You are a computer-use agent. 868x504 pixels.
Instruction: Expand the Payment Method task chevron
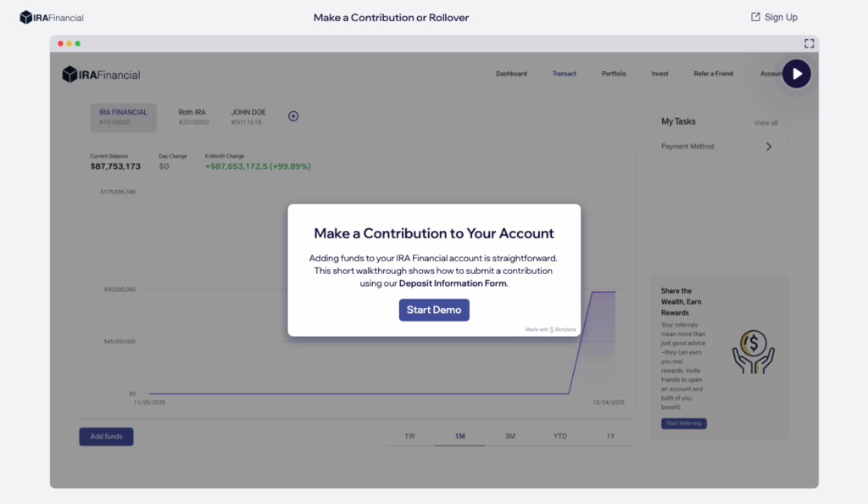click(769, 147)
